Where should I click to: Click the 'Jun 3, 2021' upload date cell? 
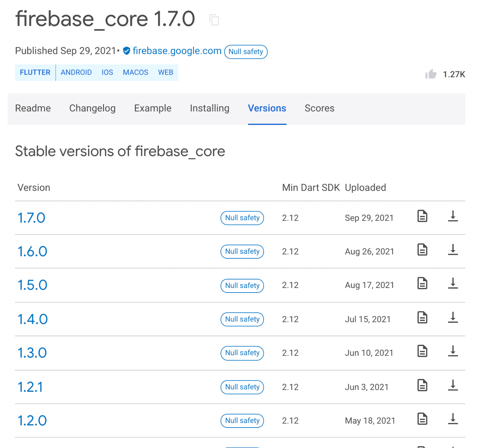point(367,387)
